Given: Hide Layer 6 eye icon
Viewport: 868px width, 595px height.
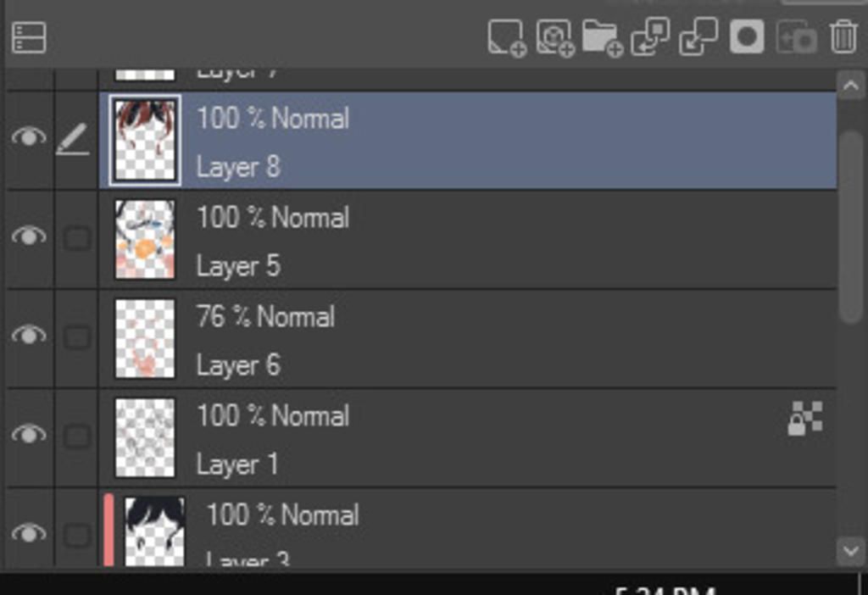Looking at the screenshot, I should point(29,335).
